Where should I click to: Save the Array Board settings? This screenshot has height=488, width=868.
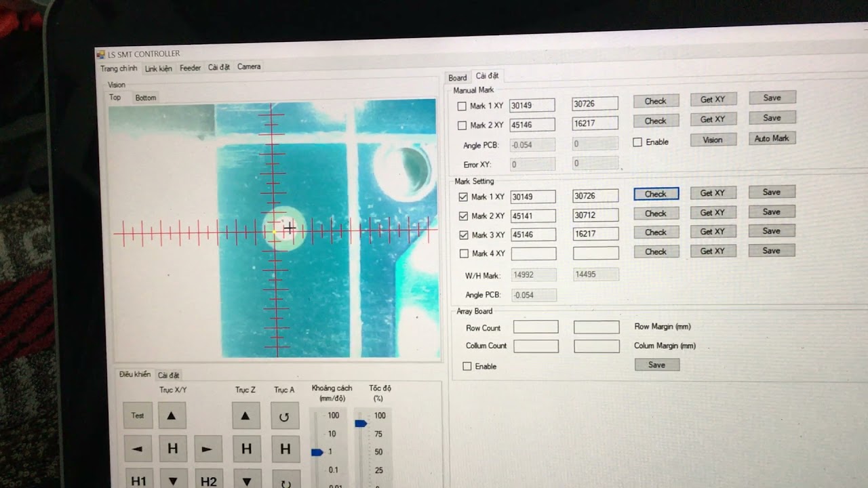pos(657,365)
